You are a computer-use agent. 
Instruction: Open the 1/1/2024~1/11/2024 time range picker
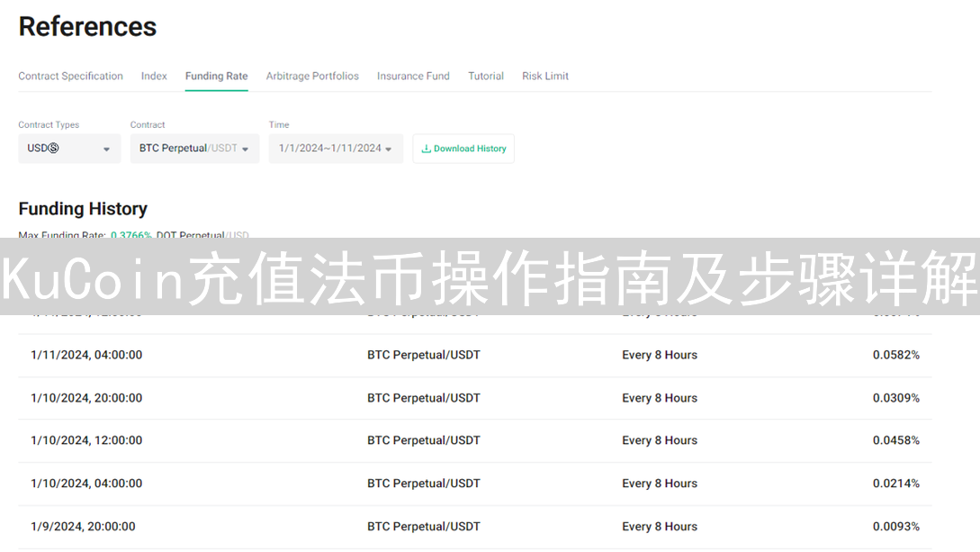click(x=336, y=149)
